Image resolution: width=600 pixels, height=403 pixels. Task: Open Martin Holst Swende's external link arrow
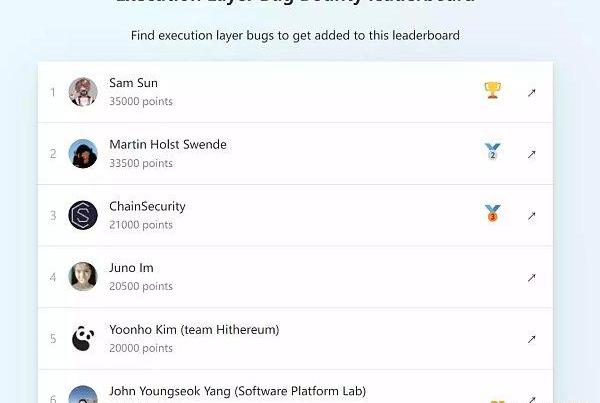pos(532,154)
